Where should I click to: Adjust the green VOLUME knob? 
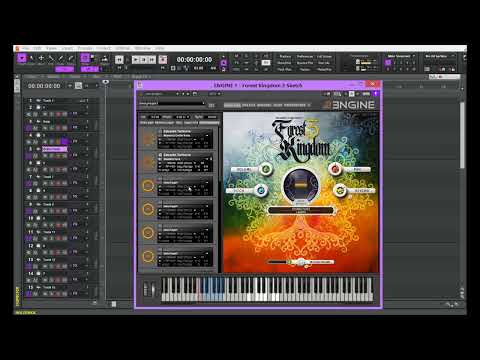click(266, 169)
